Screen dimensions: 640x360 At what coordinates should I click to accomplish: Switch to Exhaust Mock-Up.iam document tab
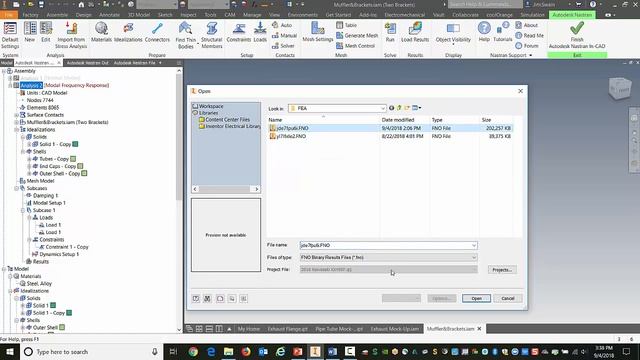tap(395, 329)
